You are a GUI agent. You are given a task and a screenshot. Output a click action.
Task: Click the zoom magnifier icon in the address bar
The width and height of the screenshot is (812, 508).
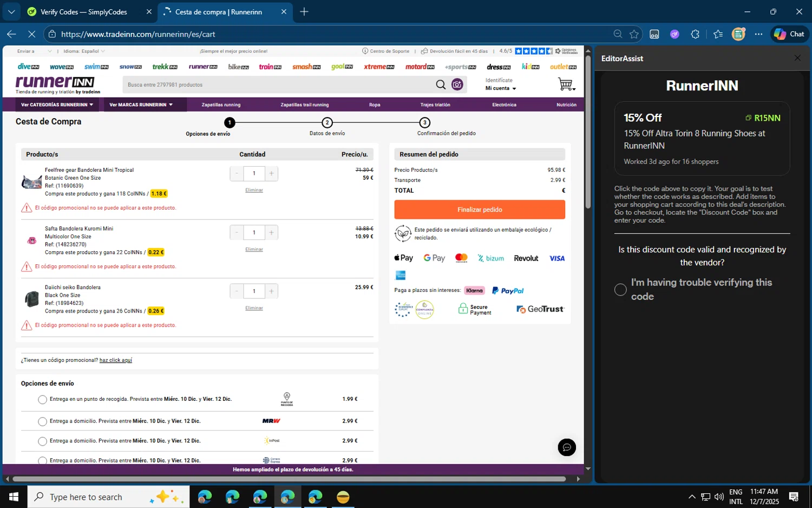pos(618,34)
